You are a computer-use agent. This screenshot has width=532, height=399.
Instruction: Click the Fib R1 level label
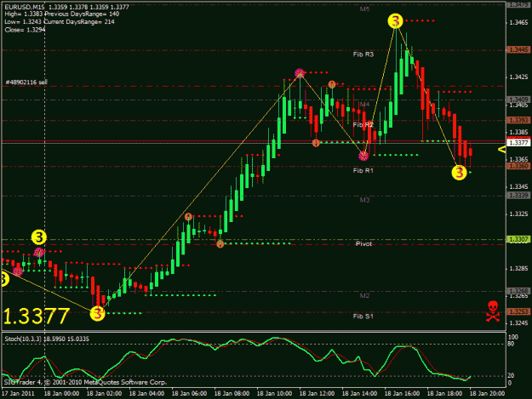point(363,170)
